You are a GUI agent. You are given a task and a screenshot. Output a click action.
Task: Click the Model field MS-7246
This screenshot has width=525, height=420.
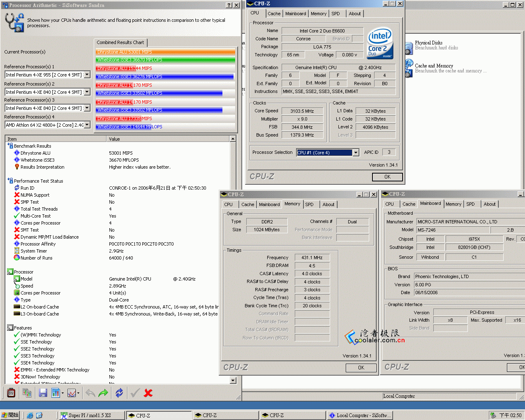(x=453, y=230)
